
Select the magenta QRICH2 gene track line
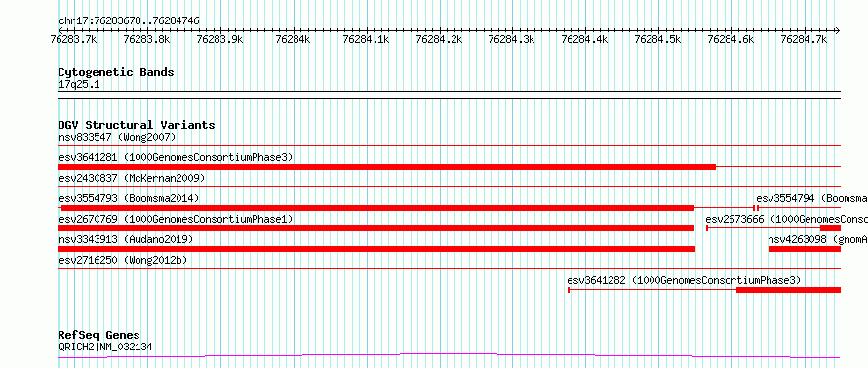[x=449, y=355]
